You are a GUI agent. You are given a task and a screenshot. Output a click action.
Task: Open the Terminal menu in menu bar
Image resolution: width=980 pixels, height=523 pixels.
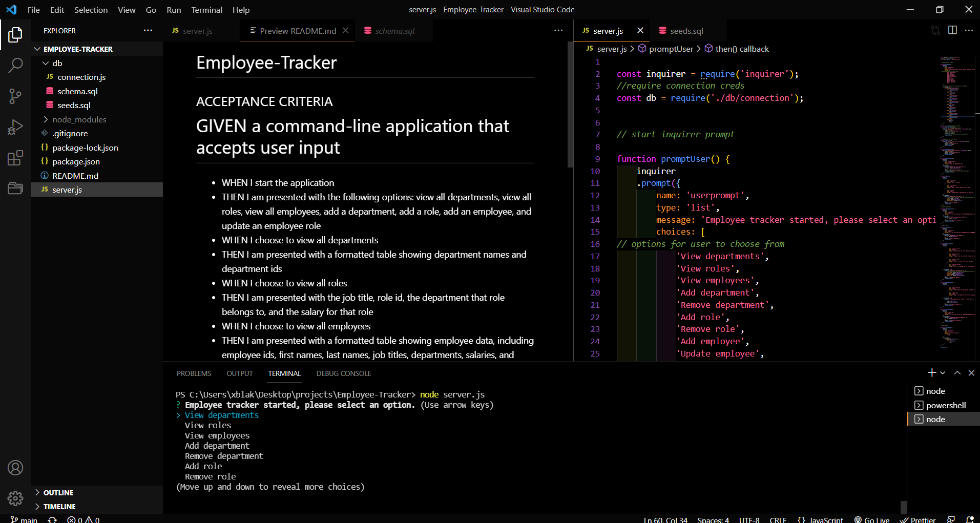[x=207, y=10]
